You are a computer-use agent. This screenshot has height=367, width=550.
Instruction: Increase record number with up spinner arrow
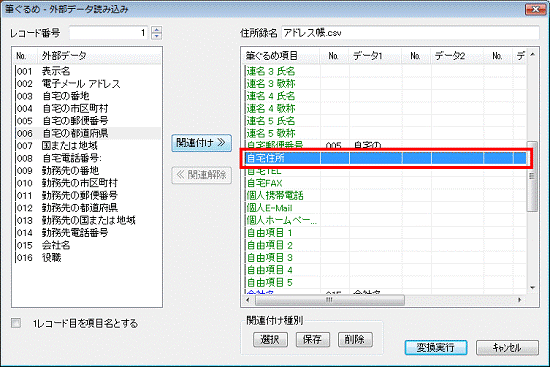click(x=156, y=30)
